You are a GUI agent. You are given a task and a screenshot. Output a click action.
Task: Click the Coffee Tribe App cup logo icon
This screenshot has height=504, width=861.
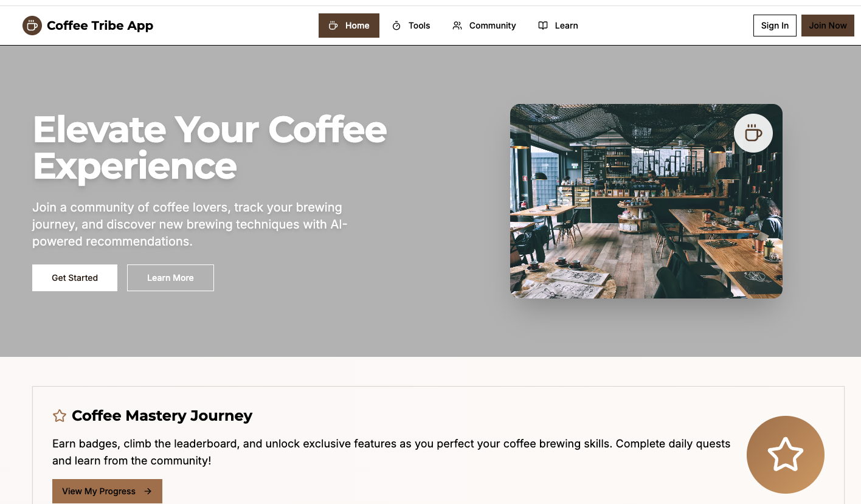(x=32, y=25)
